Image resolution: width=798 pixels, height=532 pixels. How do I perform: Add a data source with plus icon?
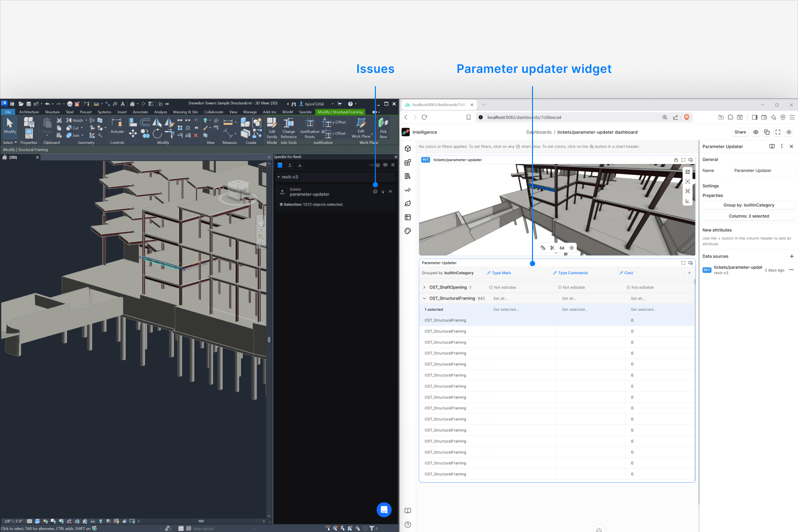pyautogui.click(x=792, y=256)
